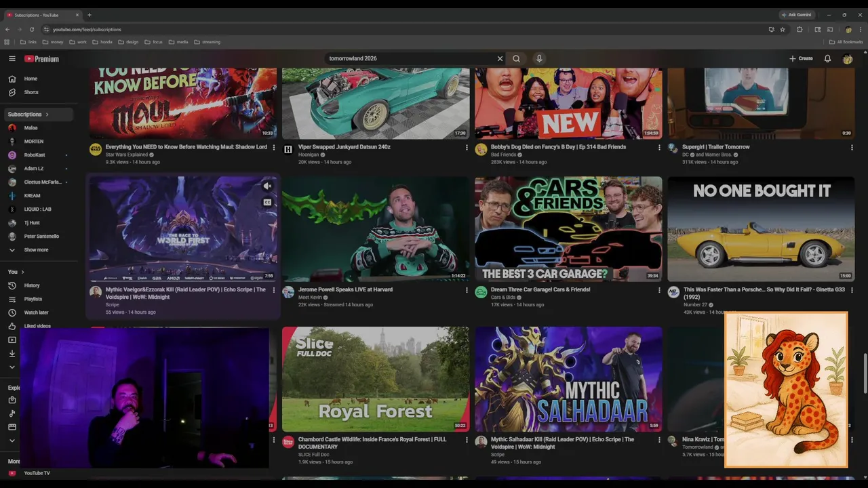Open the site information icon in address bar
Image resolution: width=868 pixels, height=488 pixels.
tap(47, 30)
